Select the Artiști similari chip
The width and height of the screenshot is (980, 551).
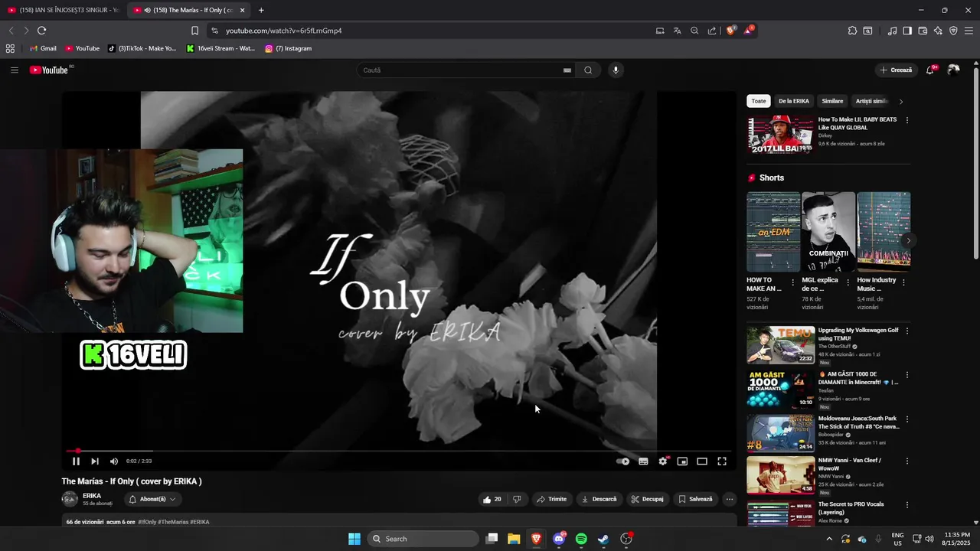871,101
